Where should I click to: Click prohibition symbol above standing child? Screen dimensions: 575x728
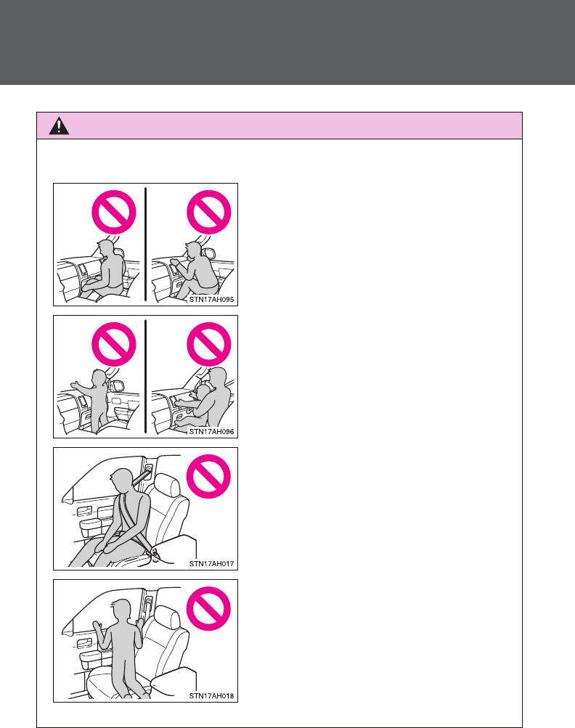(x=114, y=345)
